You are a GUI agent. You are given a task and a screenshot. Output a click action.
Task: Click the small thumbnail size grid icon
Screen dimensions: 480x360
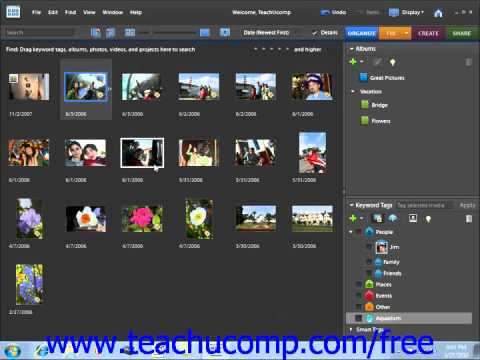(x=130, y=32)
